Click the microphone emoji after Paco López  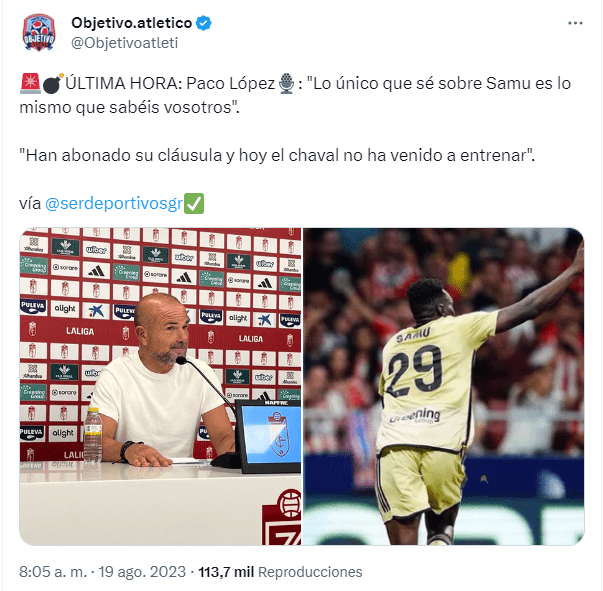tap(286, 83)
